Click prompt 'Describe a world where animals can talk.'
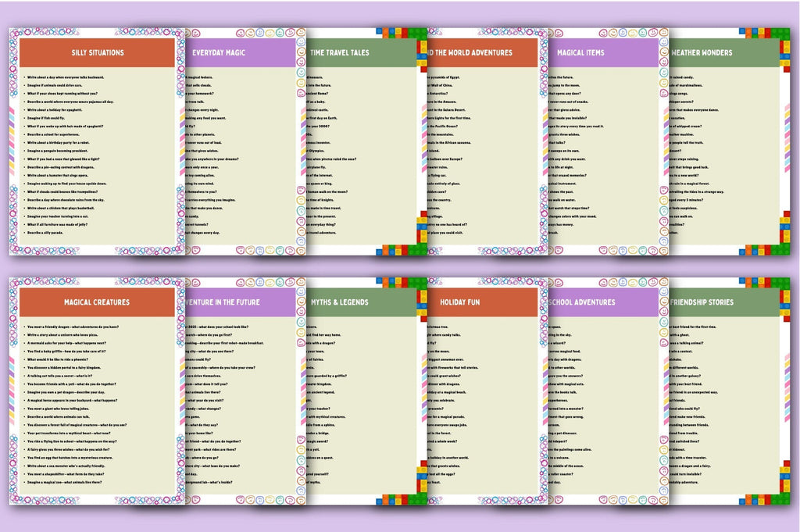The height and width of the screenshot is (532, 800). click(58, 416)
